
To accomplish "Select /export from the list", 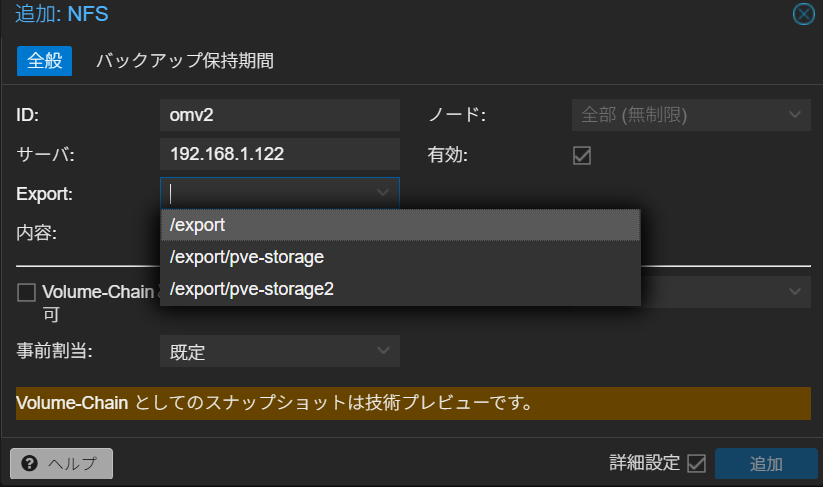I will (x=400, y=225).
